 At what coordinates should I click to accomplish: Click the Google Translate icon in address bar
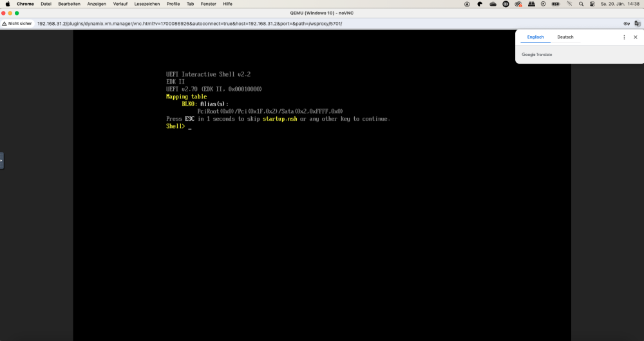coord(637,23)
